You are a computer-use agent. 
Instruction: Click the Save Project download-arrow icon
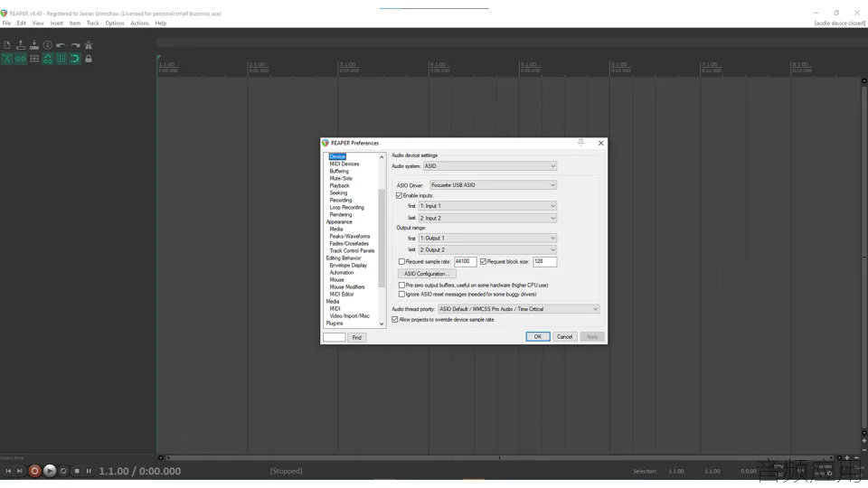pyautogui.click(x=34, y=45)
